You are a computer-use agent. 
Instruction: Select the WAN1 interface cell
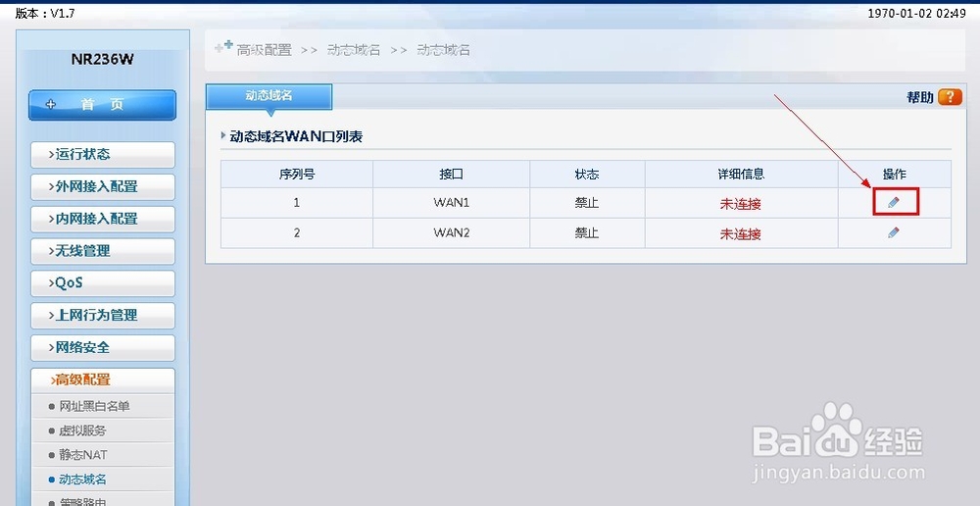[x=451, y=203]
